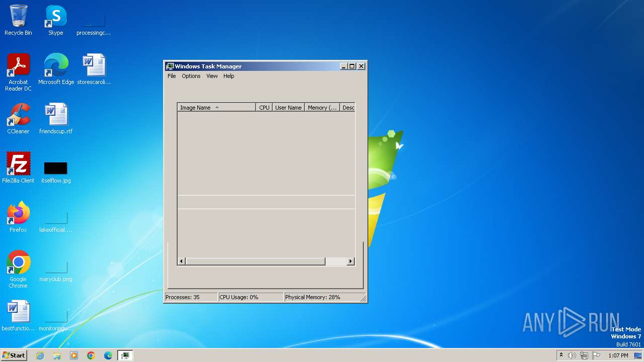Image resolution: width=644 pixels, height=362 pixels.
Task: Launch Windows Media Player from taskbar
Action: [x=74, y=355]
